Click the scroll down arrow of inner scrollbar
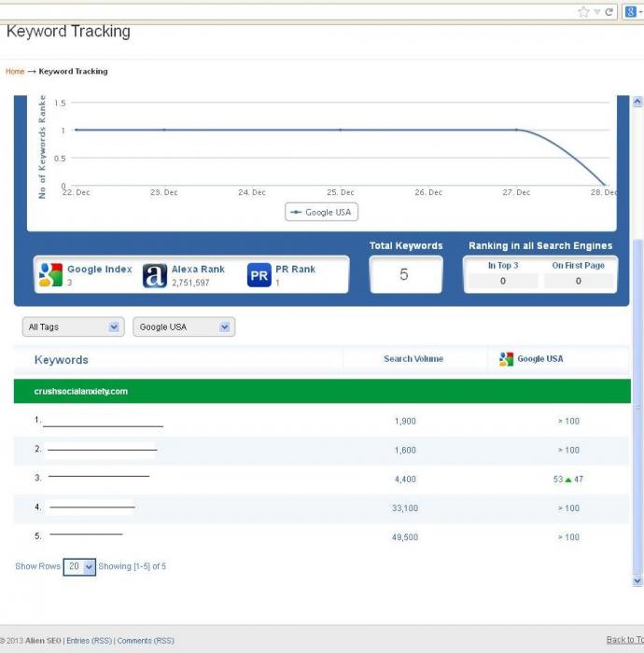Screen dimensions: 644x653 point(637,580)
